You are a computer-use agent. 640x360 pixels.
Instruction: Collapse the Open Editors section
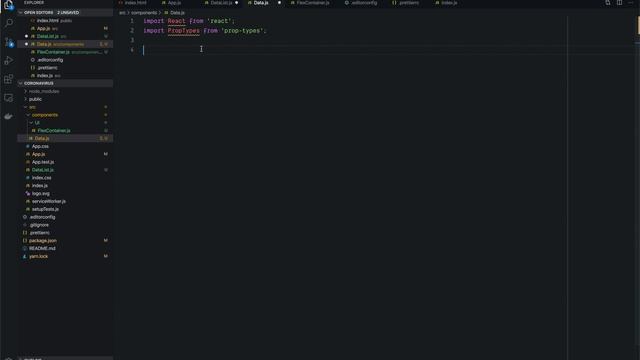click(x=20, y=13)
